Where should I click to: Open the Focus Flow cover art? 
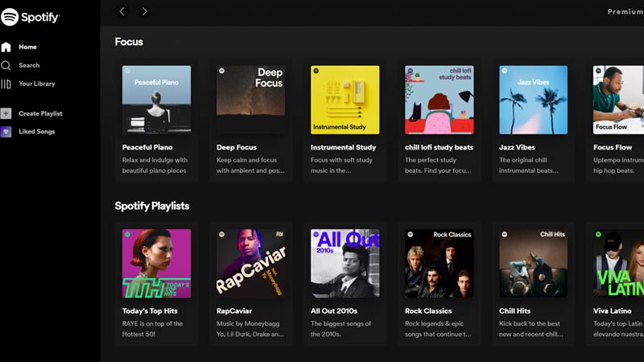(618, 100)
